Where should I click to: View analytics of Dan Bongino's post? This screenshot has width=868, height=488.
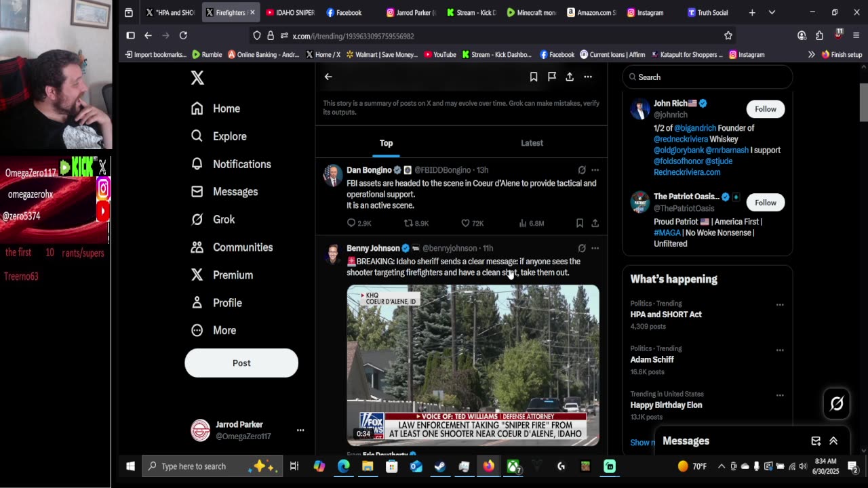[x=531, y=223]
